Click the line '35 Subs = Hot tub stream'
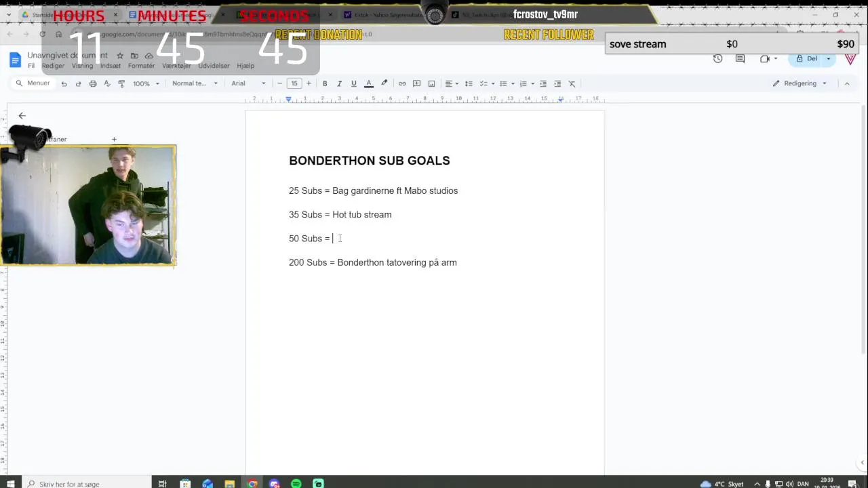The image size is (868, 488). pyautogui.click(x=340, y=215)
